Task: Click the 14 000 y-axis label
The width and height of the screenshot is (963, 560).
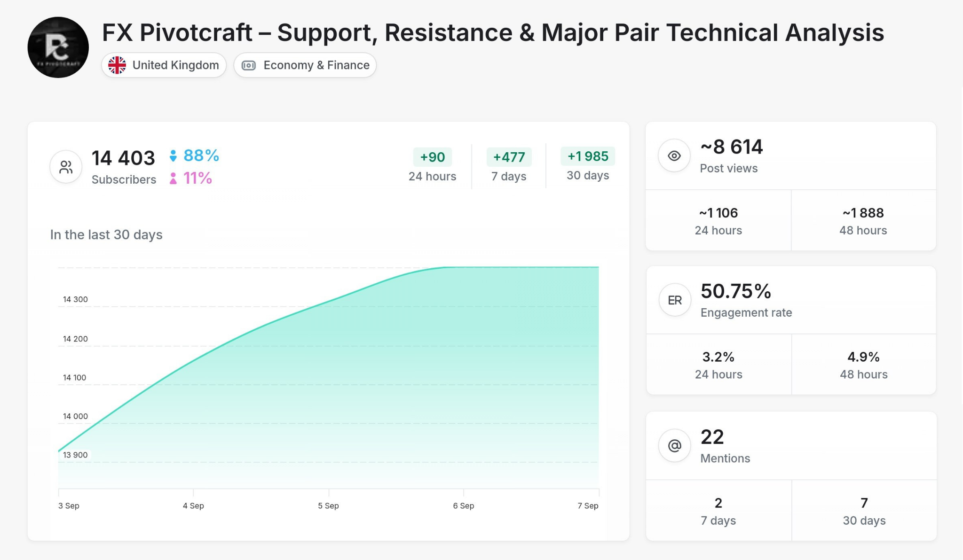Action: pyautogui.click(x=75, y=416)
